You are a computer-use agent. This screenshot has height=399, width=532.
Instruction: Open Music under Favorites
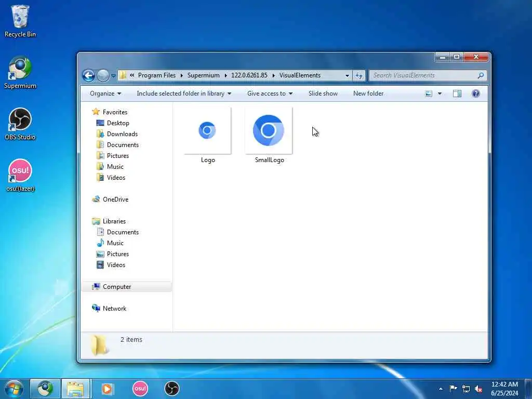tap(110, 166)
